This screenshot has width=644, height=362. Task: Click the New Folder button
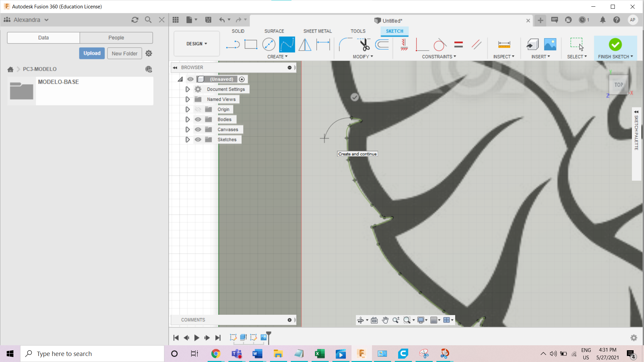pos(124,53)
